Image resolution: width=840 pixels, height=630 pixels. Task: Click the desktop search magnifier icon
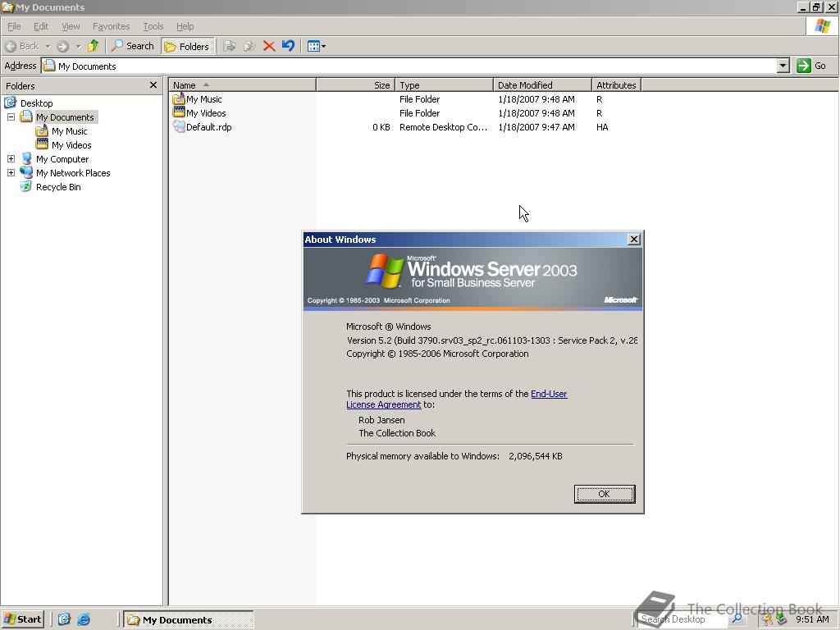click(x=737, y=619)
